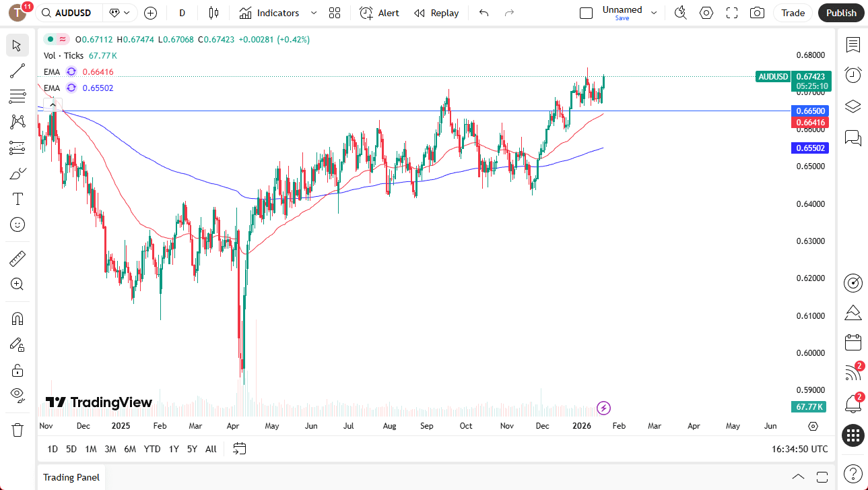Toggle magnet mode for drawings
This screenshot has height=490, width=868.
point(18,318)
